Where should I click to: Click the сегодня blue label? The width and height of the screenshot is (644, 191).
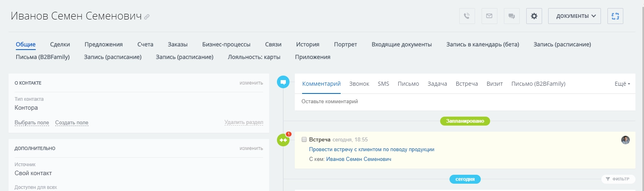point(465,179)
